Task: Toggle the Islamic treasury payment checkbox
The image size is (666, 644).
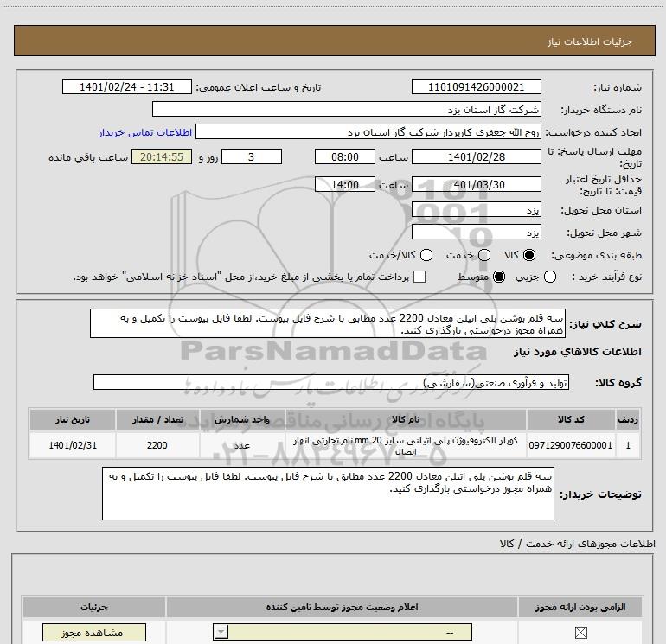Action: 419,277
